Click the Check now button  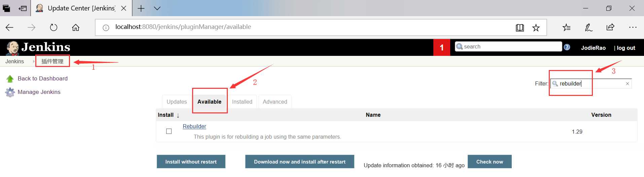pos(490,162)
